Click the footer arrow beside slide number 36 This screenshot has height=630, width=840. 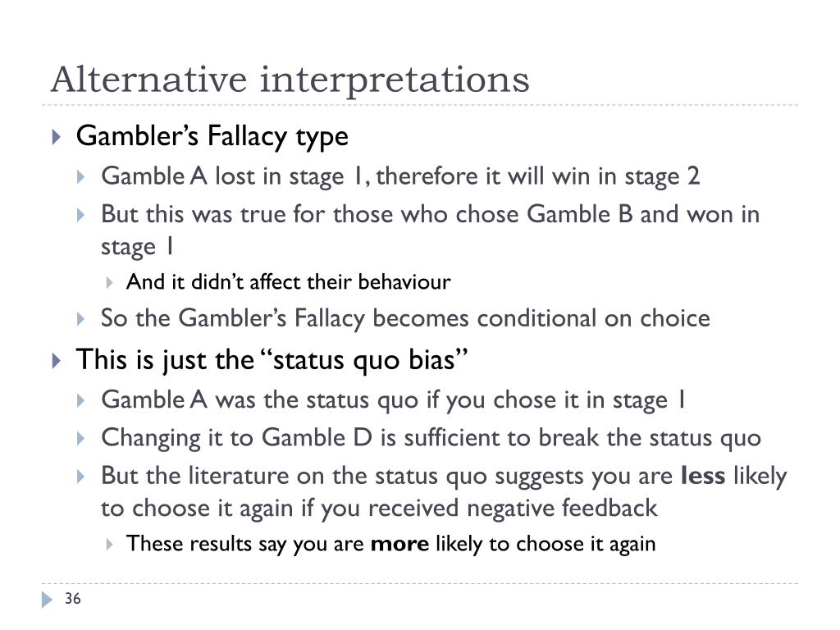(47, 599)
